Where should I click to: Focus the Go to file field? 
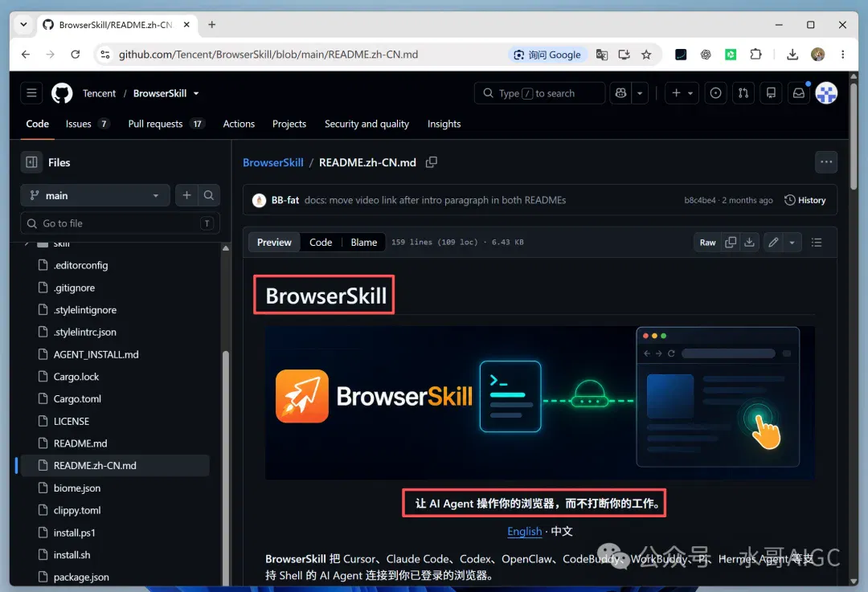(120, 223)
